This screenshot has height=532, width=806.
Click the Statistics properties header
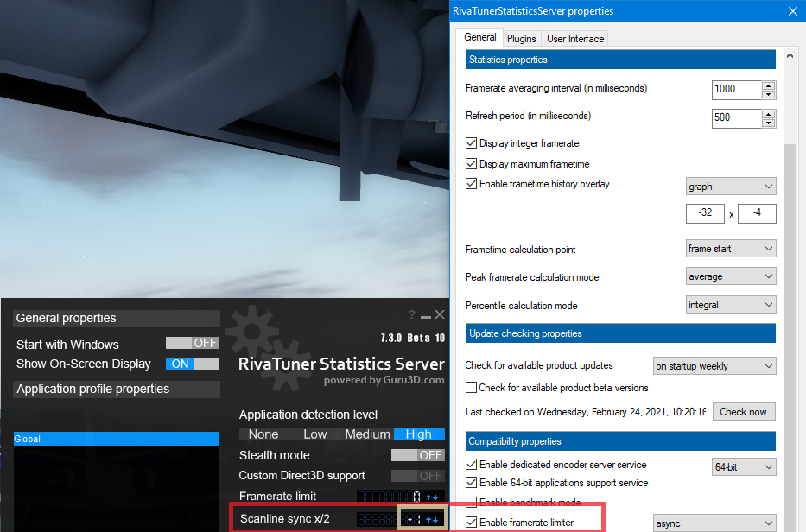[x=620, y=60]
